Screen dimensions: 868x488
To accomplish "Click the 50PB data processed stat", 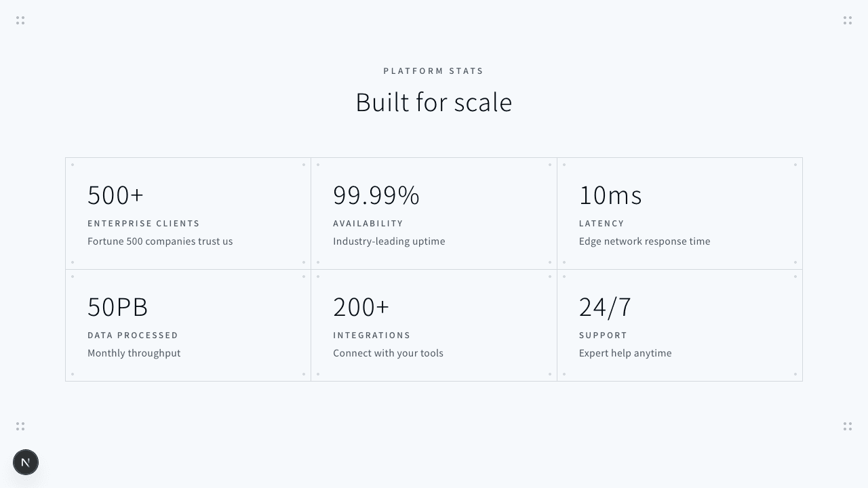I will (118, 307).
